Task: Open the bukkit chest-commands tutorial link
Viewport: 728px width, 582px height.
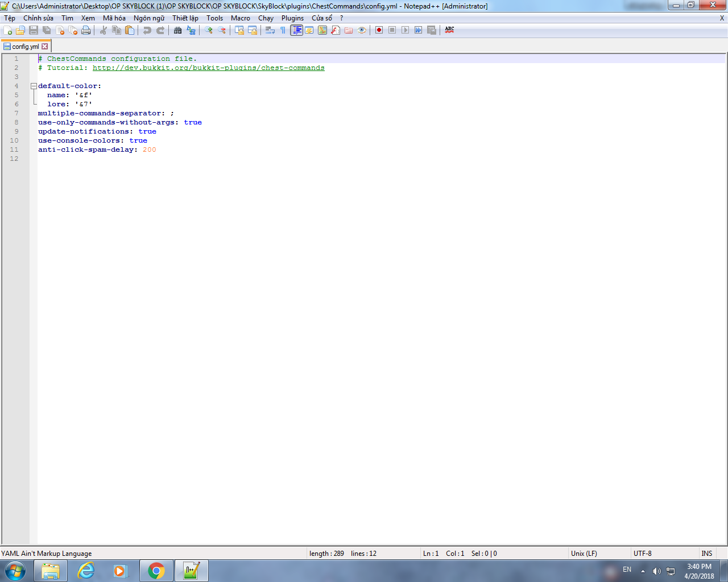Action: pyautogui.click(x=208, y=68)
